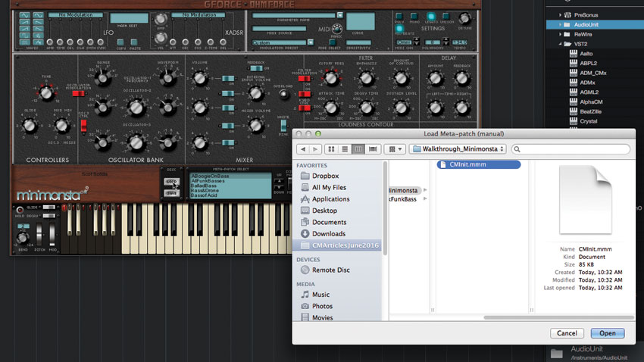
Task: Click Cancel in Load Meta-patch dialog
Action: coord(567,333)
